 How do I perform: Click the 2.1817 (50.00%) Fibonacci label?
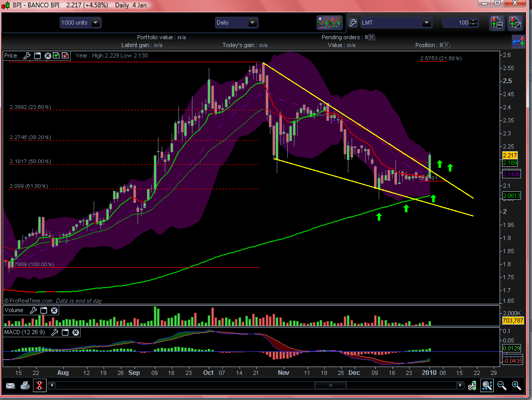(30, 162)
